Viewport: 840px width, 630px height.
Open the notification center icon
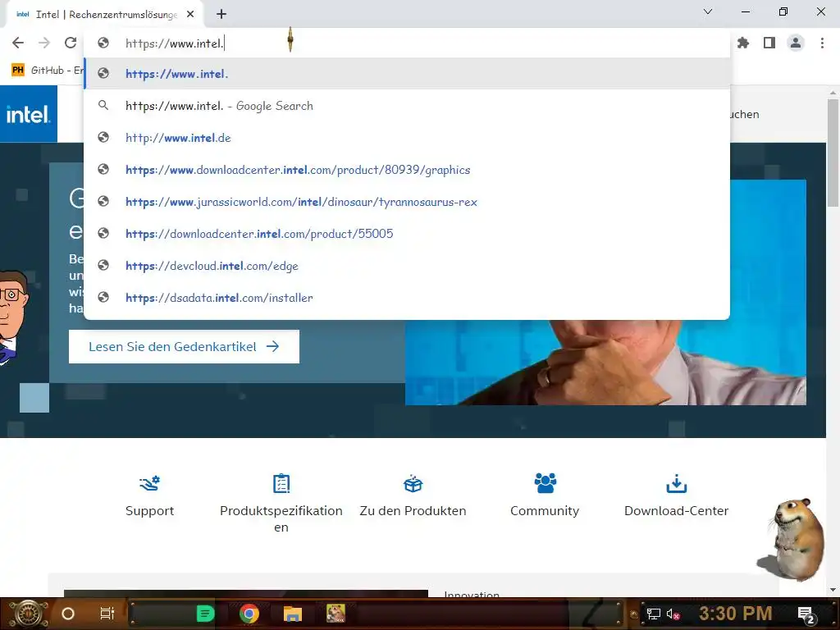pos(806,615)
